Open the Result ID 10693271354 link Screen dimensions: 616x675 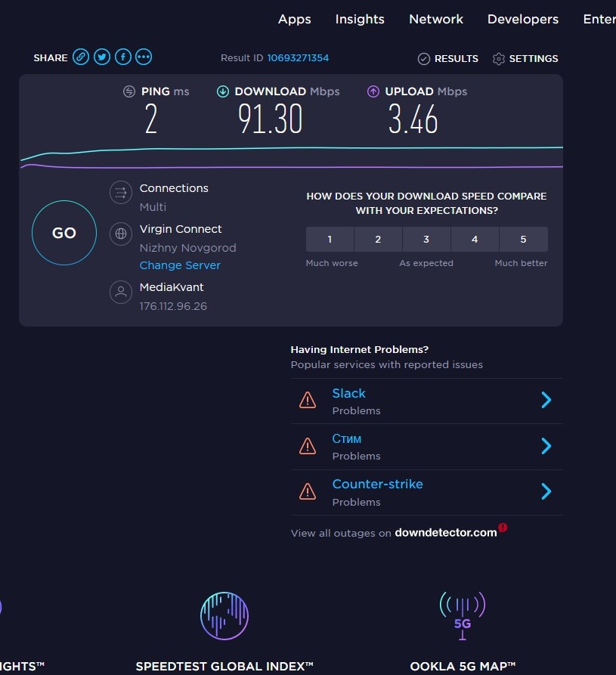[x=298, y=58]
